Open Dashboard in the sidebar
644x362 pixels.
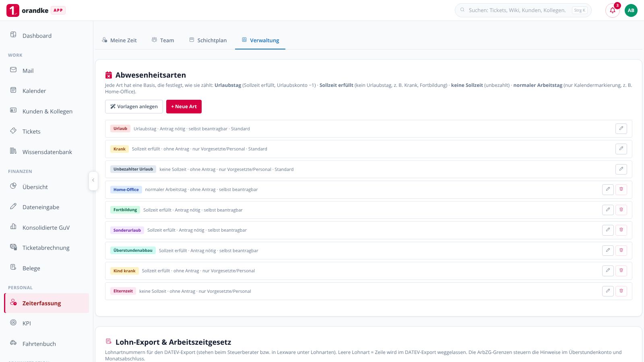point(47,35)
